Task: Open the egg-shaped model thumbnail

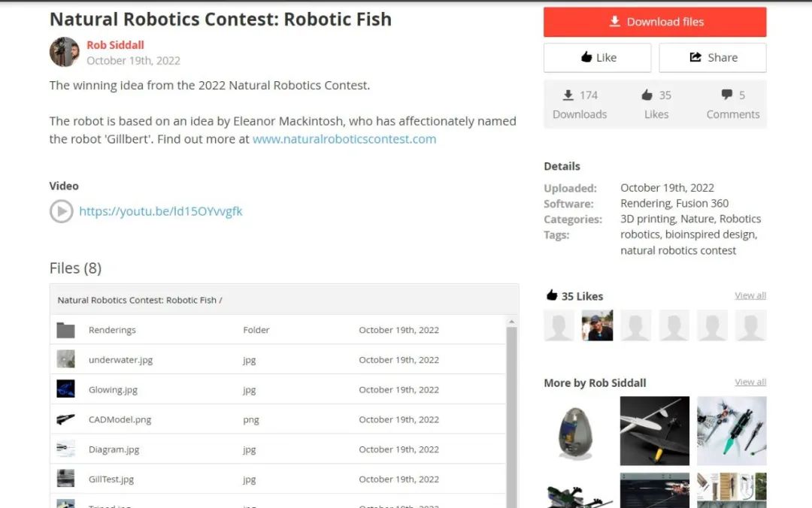Action: tap(578, 431)
